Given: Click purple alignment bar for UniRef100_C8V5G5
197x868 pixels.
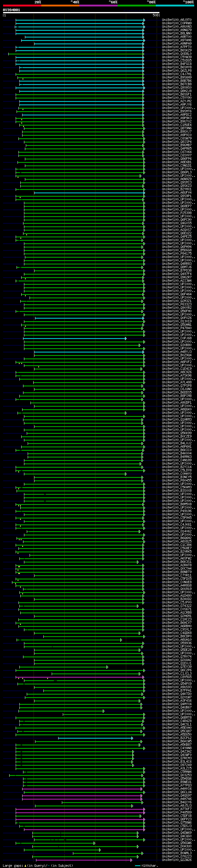Looking at the screenshot, I should 80,677.
